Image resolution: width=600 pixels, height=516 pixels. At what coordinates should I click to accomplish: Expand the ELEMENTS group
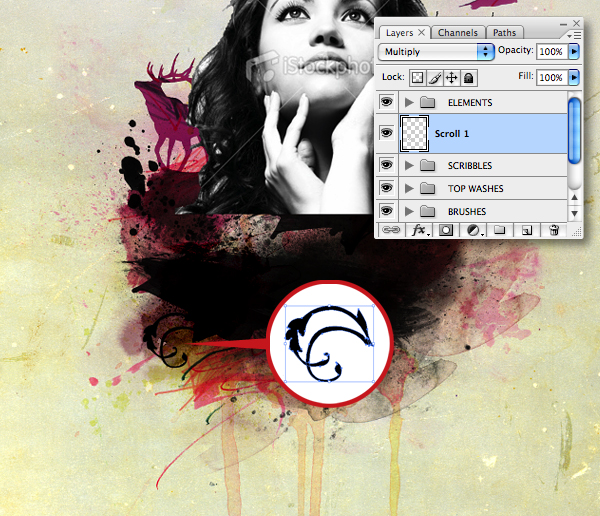pyautogui.click(x=409, y=102)
